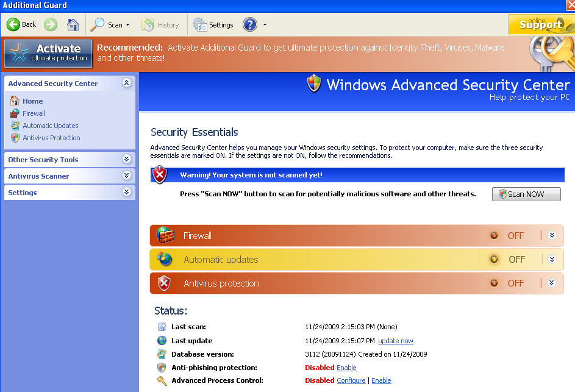Expand the Firewall row details
This screenshot has height=392, width=575.
tap(552, 235)
